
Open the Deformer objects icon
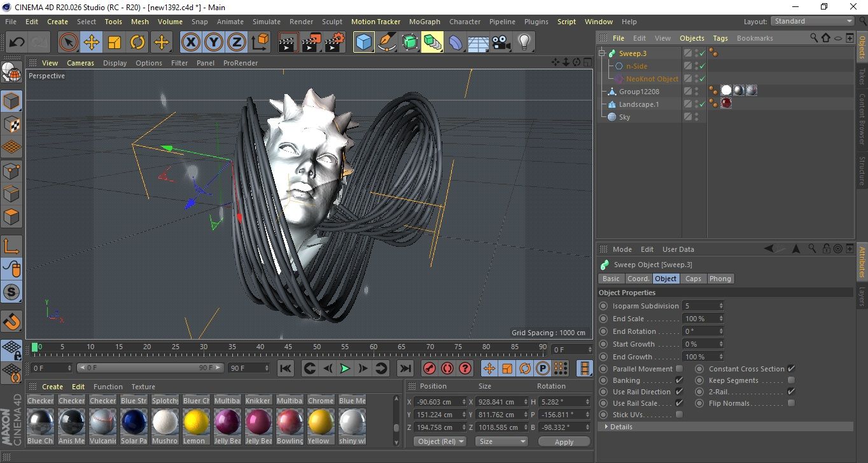click(456, 43)
